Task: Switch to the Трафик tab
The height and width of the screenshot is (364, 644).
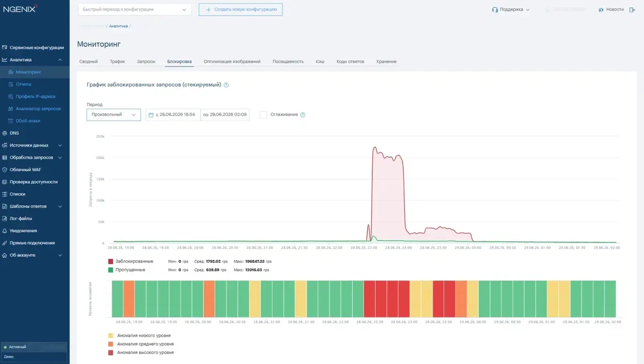Action: pos(117,61)
